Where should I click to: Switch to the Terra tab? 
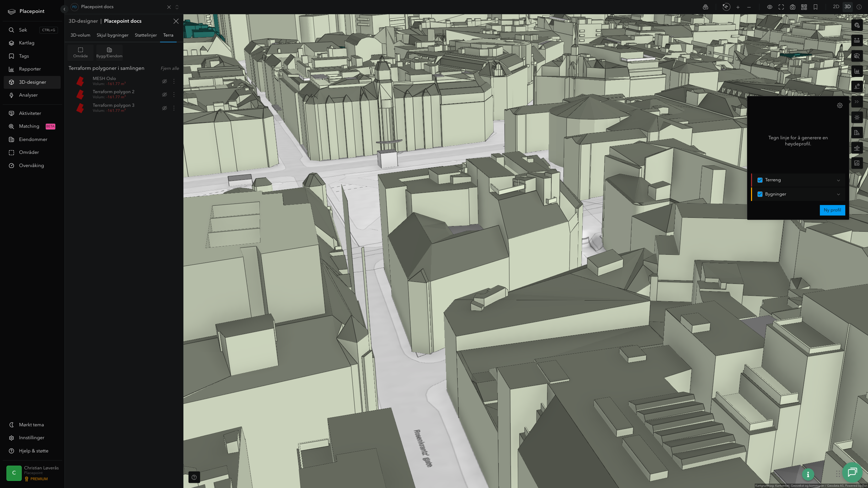168,35
